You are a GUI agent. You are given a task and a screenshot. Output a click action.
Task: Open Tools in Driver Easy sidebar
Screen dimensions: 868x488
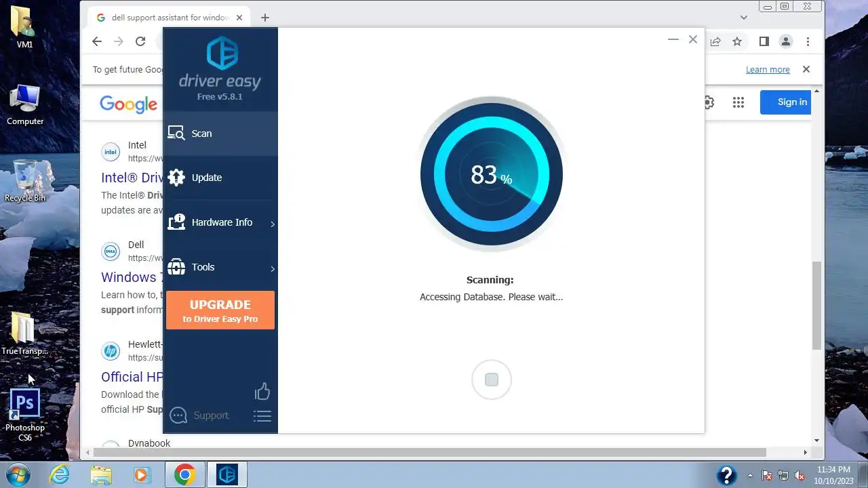(220, 267)
